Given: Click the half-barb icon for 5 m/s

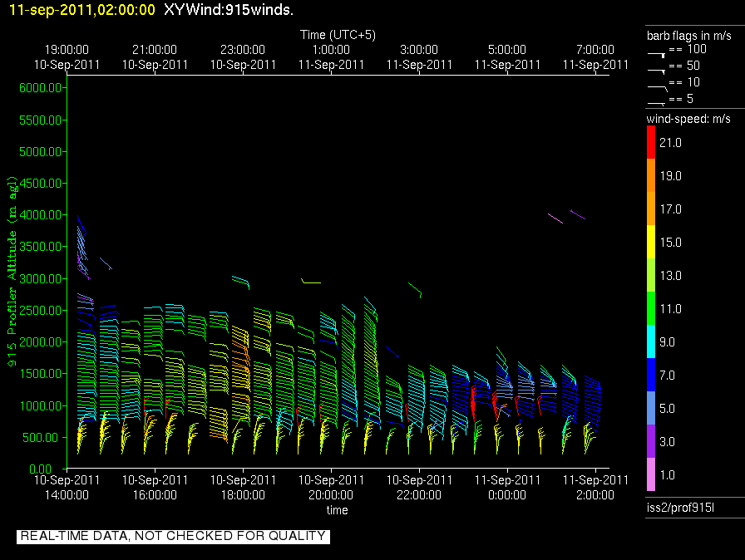Looking at the screenshot, I should [657, 104].
